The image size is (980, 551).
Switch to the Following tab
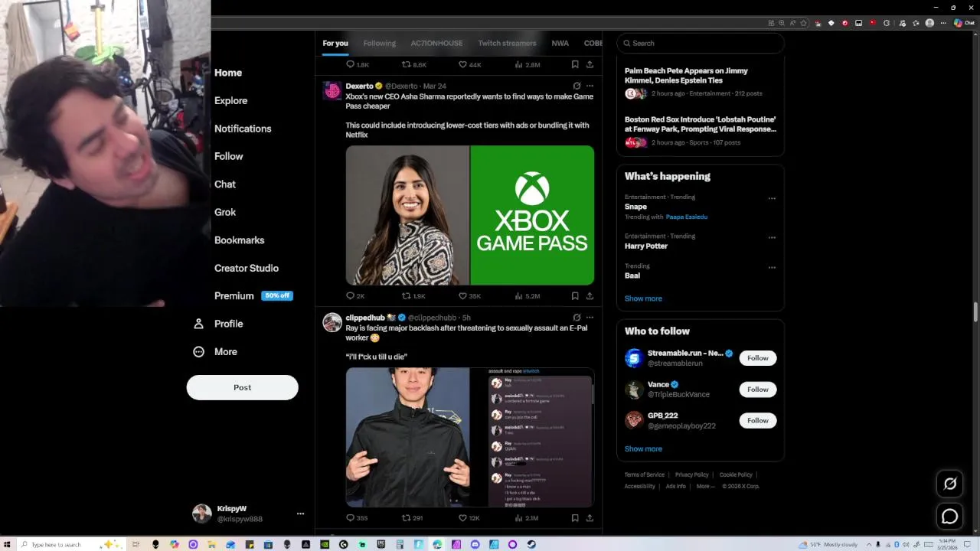pos(379,44)
